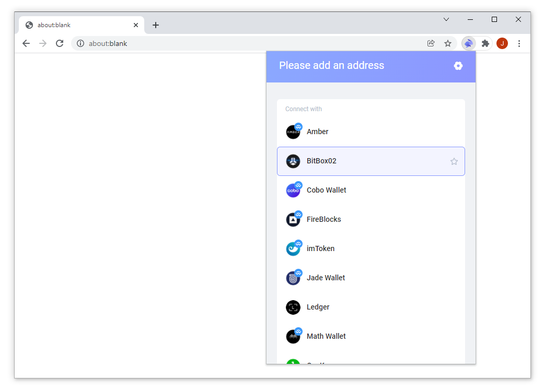The image size is (544, 392).
Task: Open the wallet settings gear icon
Action: coord(458,66)
